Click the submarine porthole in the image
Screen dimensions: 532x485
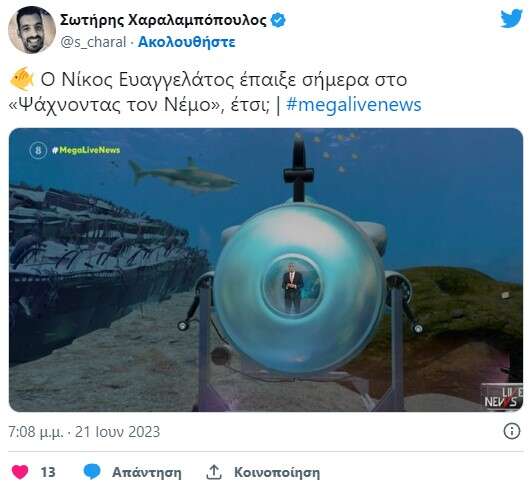point(293,285)
